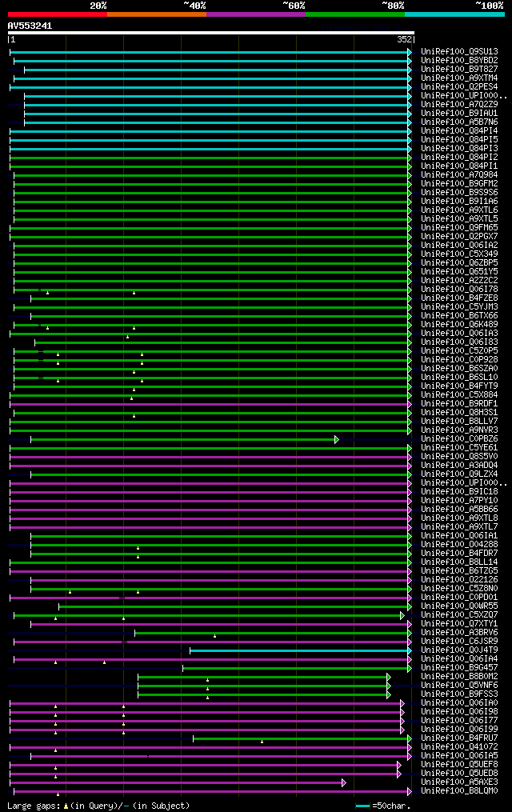Select the UniRef100_B6SZA0 label

click(459, 369)
